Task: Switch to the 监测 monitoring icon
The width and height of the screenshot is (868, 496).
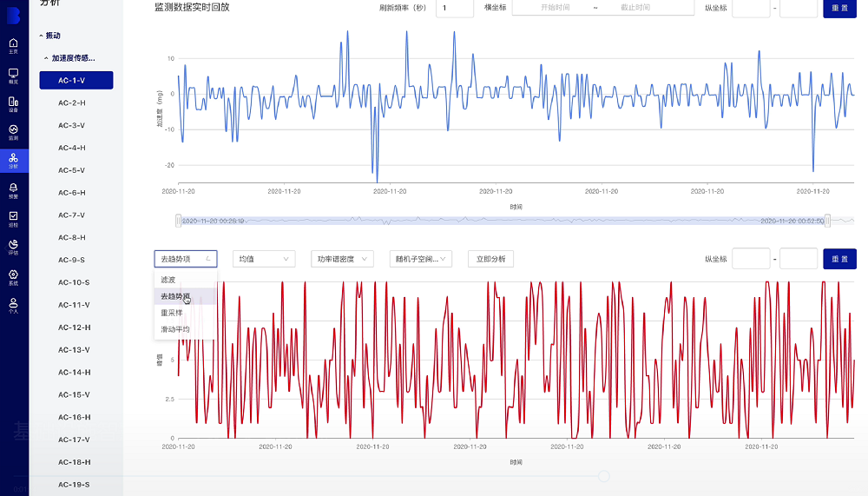Action: (x=13, y=131)
